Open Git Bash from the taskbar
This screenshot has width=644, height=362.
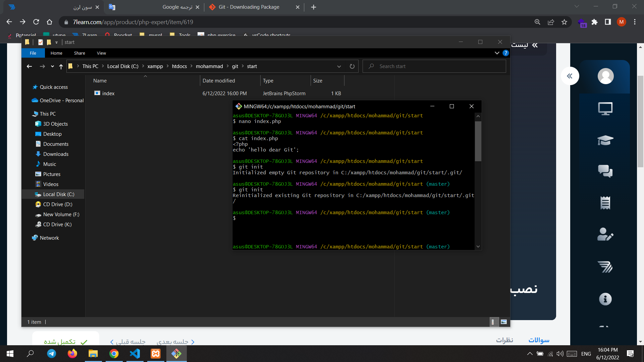(x=177, y=354)
